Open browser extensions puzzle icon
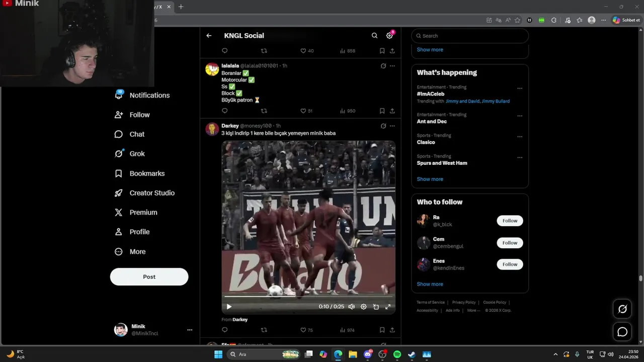 554,20
